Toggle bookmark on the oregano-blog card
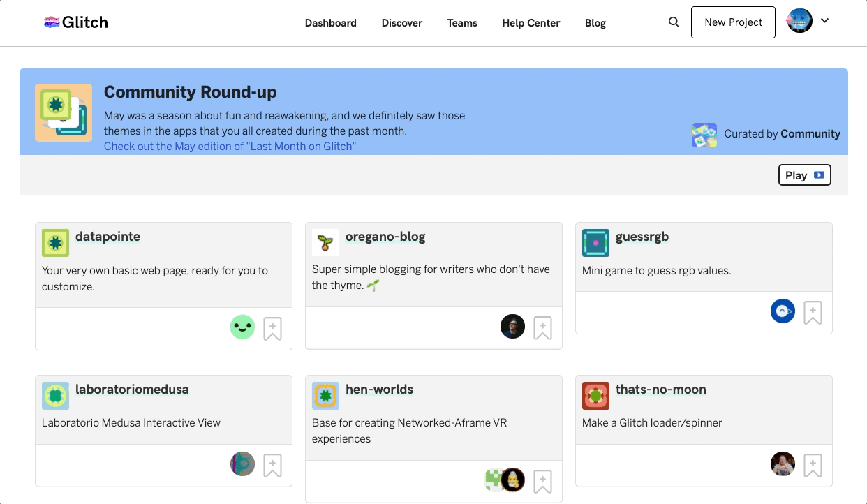 [542, 327]
